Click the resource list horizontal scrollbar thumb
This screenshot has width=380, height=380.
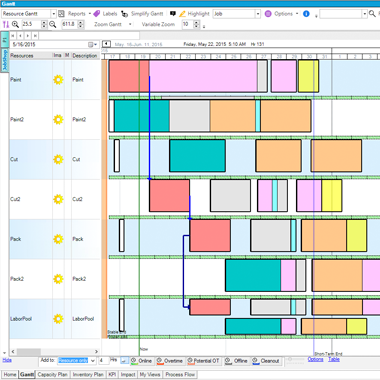(x=29, y=352)
